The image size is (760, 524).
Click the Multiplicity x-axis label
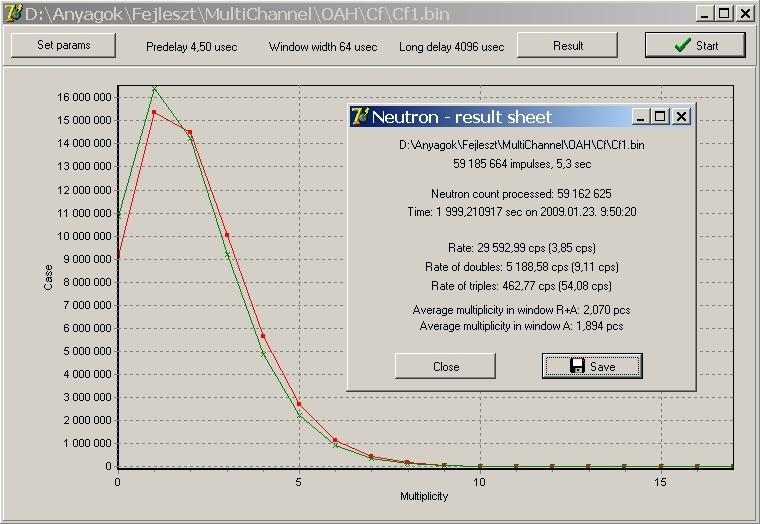[426, 496]
